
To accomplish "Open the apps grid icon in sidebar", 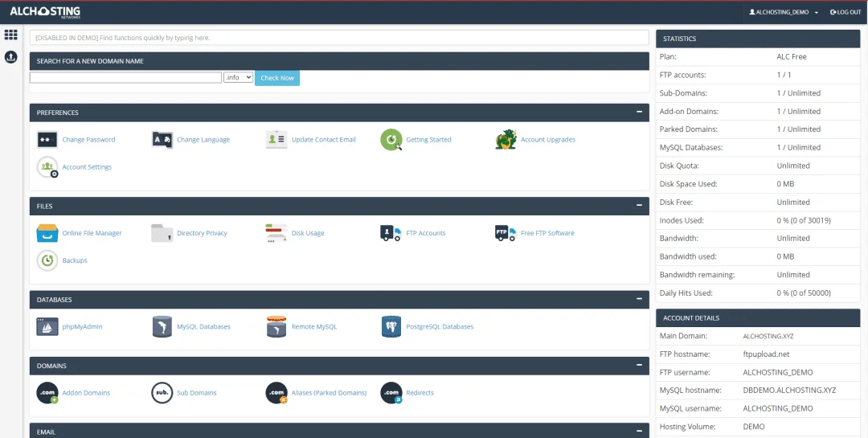I will click(x=11, y=35).
